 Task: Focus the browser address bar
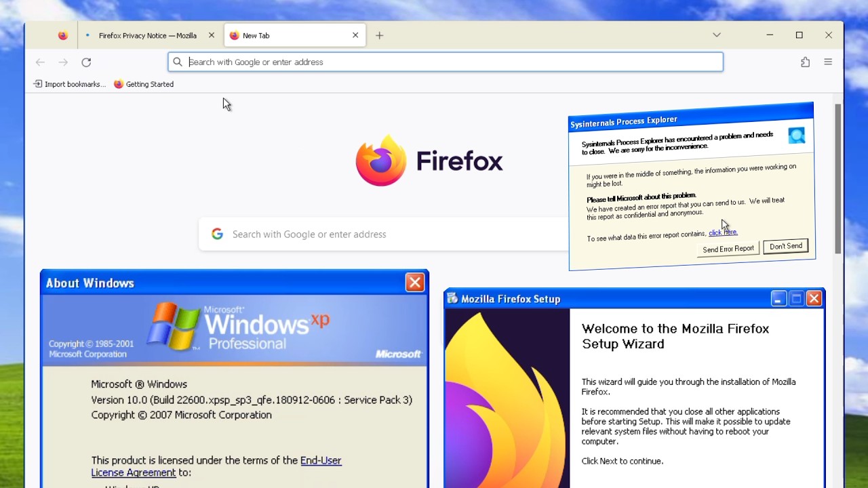tap(446, 62)
